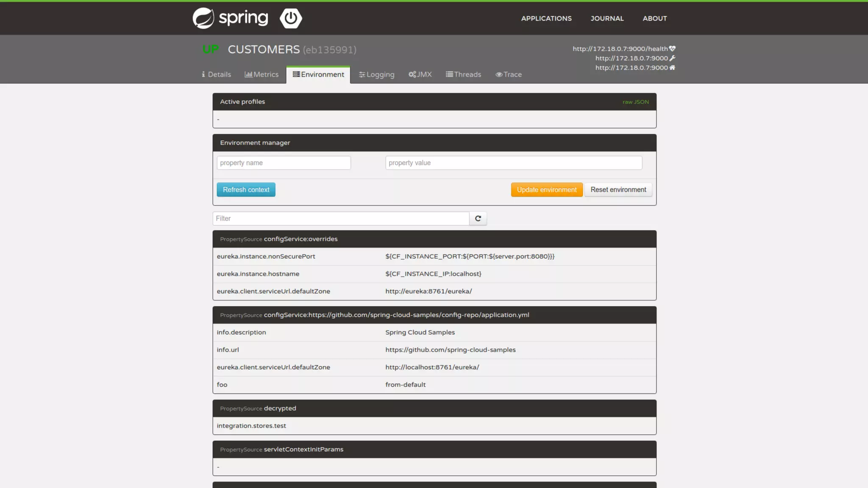Click the home icon beside the service URL
Viewport: 868px width, 488px height.
click(672, 67)
